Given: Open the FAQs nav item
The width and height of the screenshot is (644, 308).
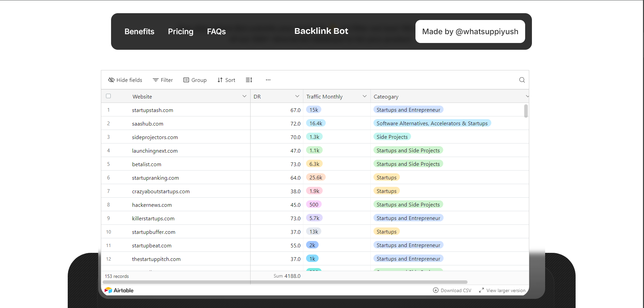Looking at the screenshot, I should [216, 31].
